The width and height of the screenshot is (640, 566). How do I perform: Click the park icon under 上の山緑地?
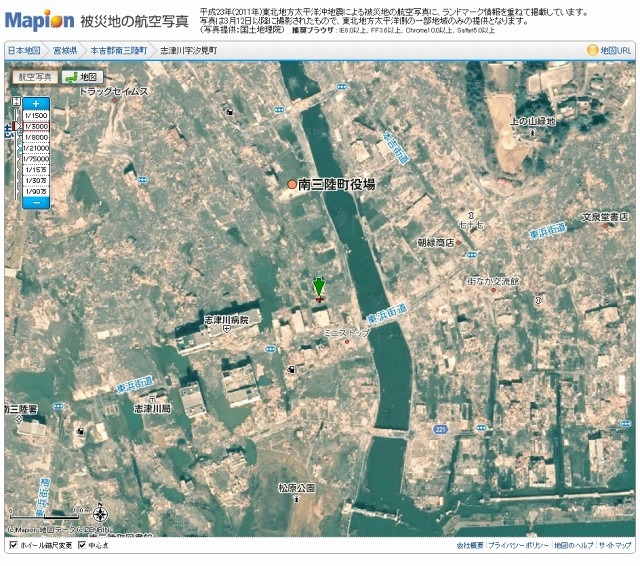click(532, 132)
